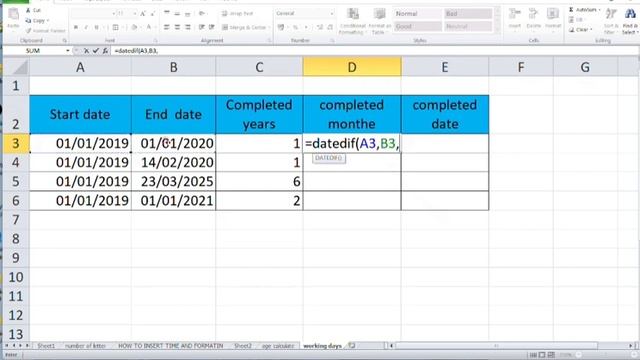The image size is (640, 360).
Task: Click the Fill Color bucket icon
Action: [x=134, y=27]
